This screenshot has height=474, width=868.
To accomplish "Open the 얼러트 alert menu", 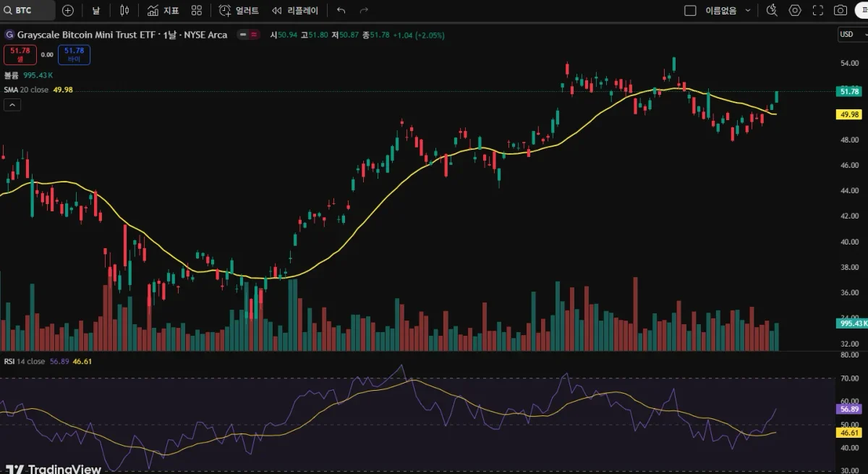I will point(239,11).
